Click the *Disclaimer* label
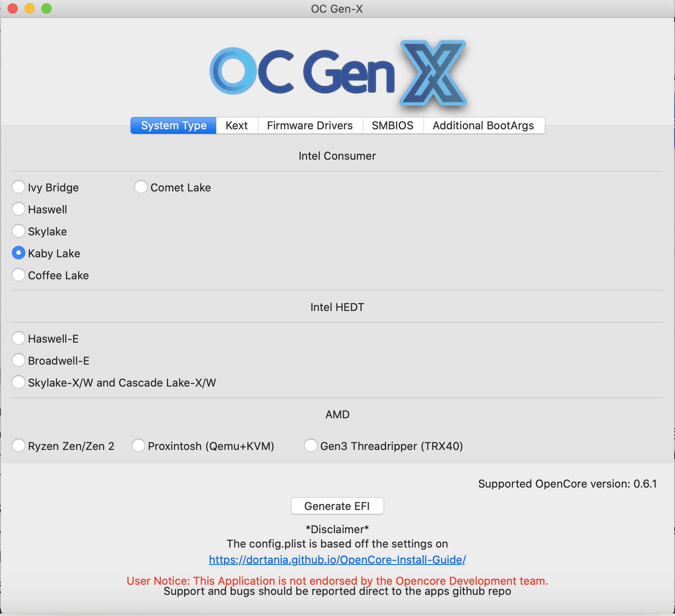 tap(337, 529)
